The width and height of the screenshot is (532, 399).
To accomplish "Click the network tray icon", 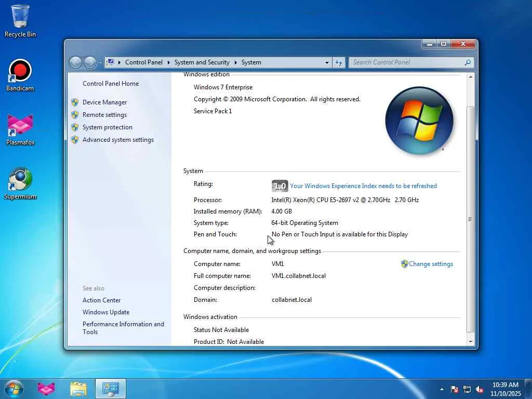I will click(467, 389).
